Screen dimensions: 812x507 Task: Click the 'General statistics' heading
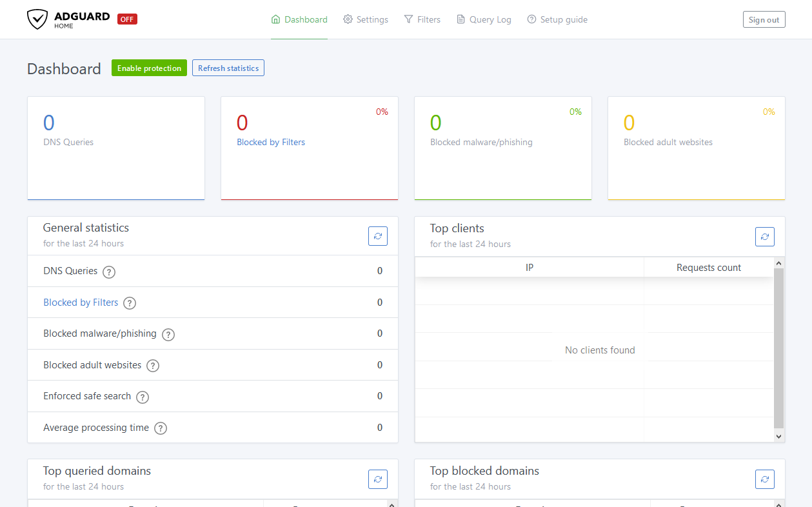tap(86, 228)
